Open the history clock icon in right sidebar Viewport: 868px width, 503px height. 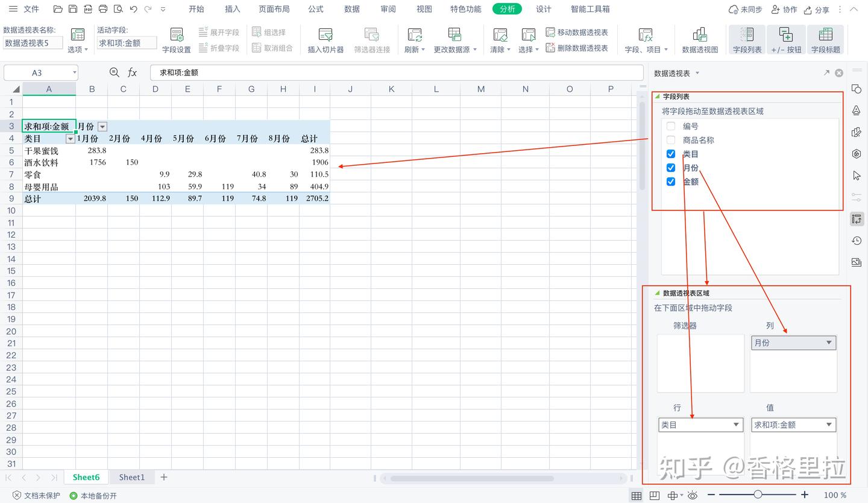click(x=857, y=241)
